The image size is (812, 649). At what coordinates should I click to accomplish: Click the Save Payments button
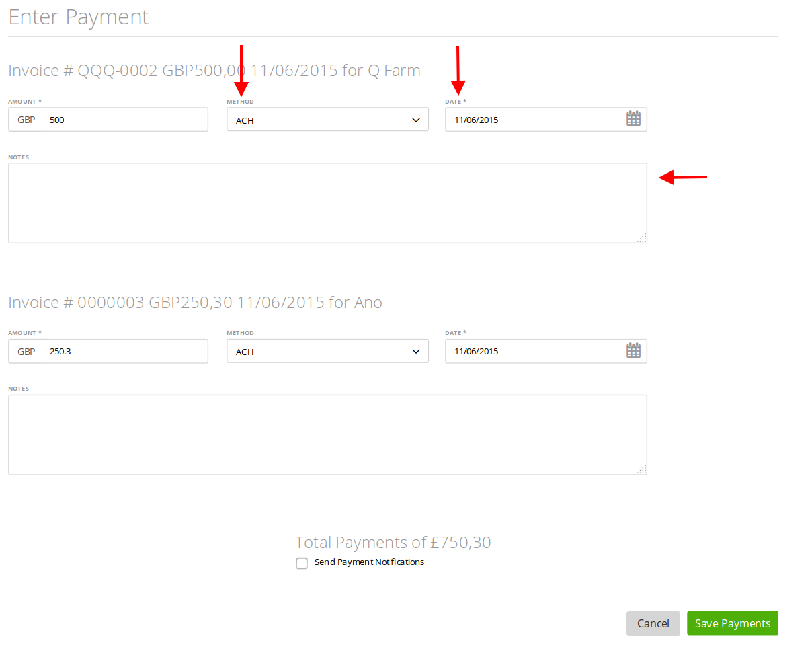[x=732, y=623]
